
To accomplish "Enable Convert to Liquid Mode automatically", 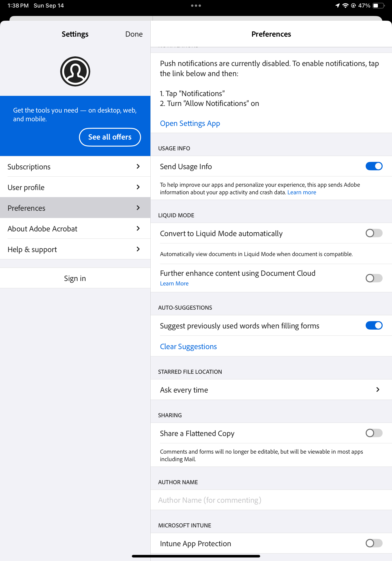I will pyautogui.click(x=373, y=233).
